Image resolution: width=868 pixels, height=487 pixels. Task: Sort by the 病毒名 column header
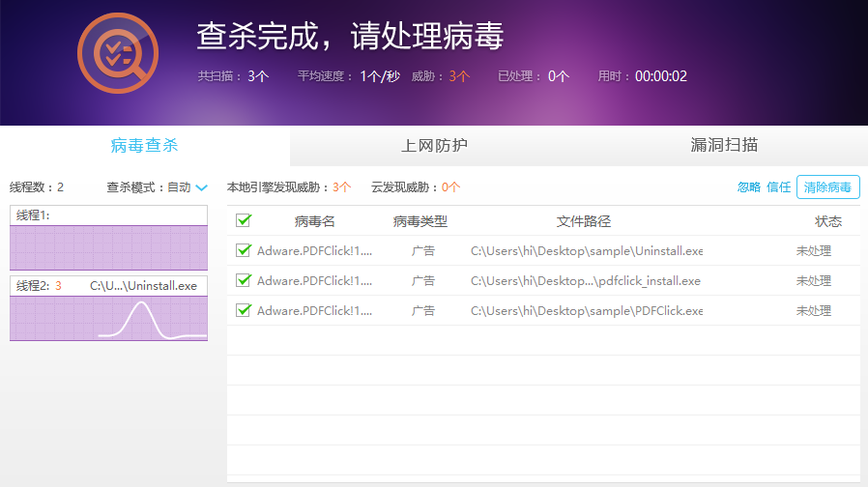314,221
